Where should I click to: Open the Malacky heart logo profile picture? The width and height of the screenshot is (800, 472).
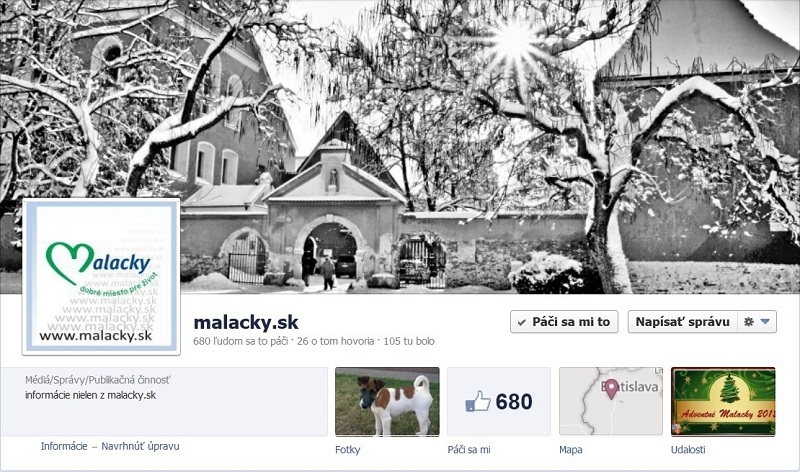[101, 277]
